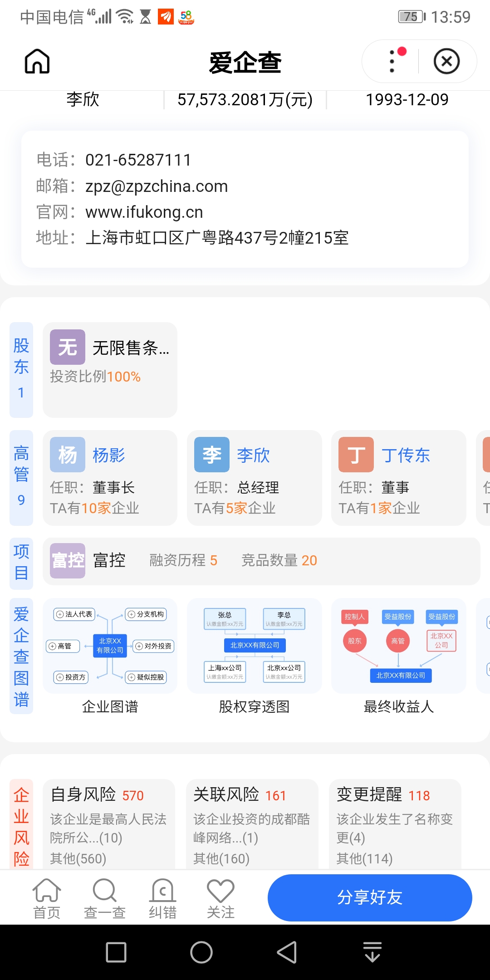490x980 pixels.
Task: Open the 企业图谱 diagram thumbnail
Action: click(x=110, y=646)
